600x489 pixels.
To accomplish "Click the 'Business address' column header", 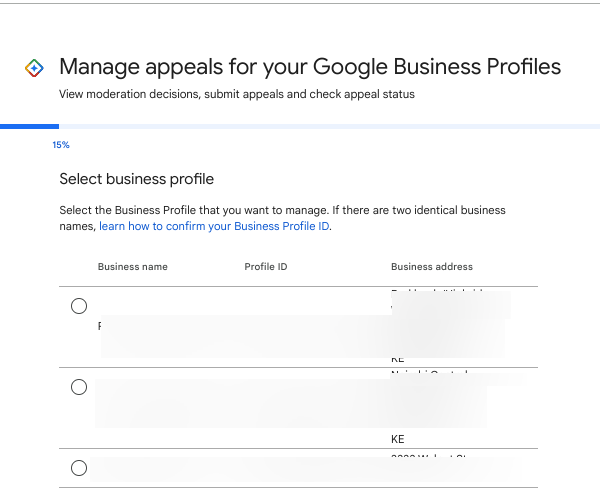I will coord(431,267).
